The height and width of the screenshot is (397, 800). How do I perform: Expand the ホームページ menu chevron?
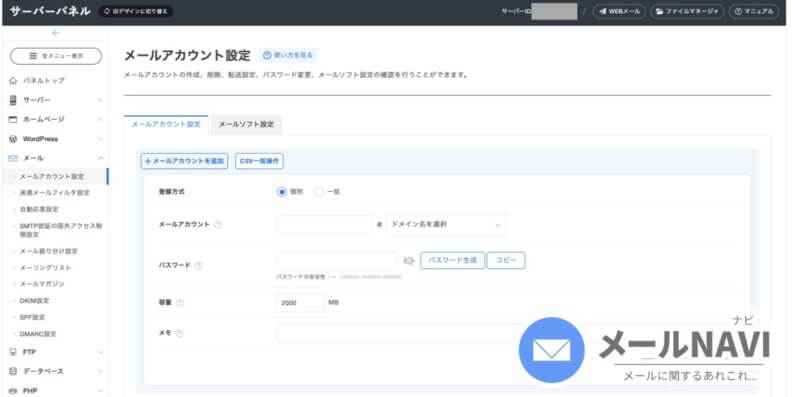coord(101,119)
